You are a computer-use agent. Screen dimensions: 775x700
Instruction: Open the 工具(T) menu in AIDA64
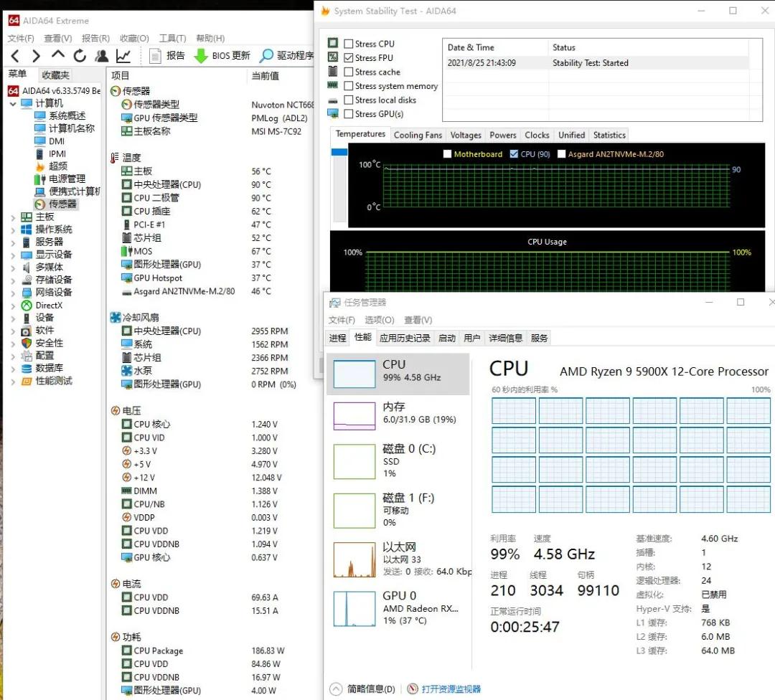[172, 38]
